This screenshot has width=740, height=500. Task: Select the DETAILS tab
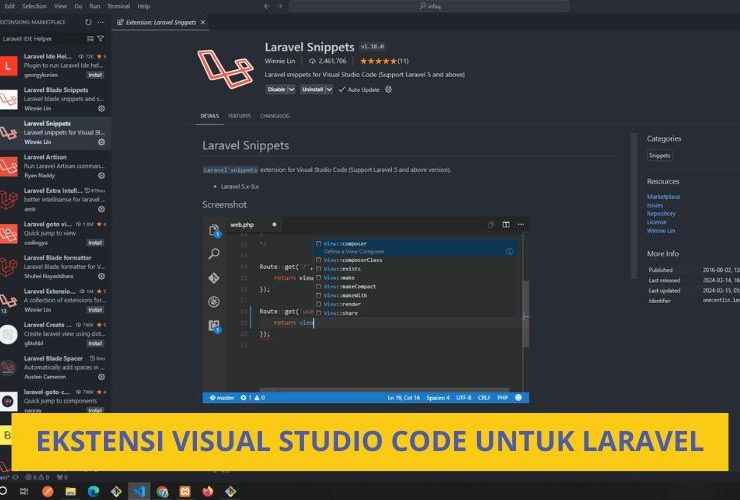point(210,116)
